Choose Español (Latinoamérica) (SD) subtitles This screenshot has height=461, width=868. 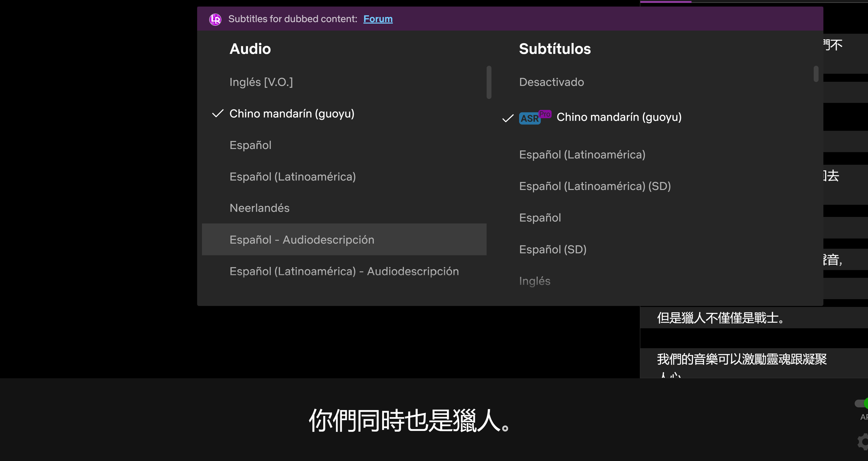[595, 186]
